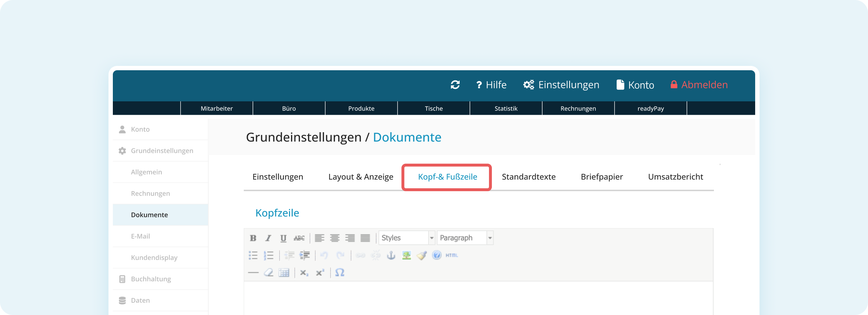
Task: Click the refresh icon in the header
Action: 455,85
